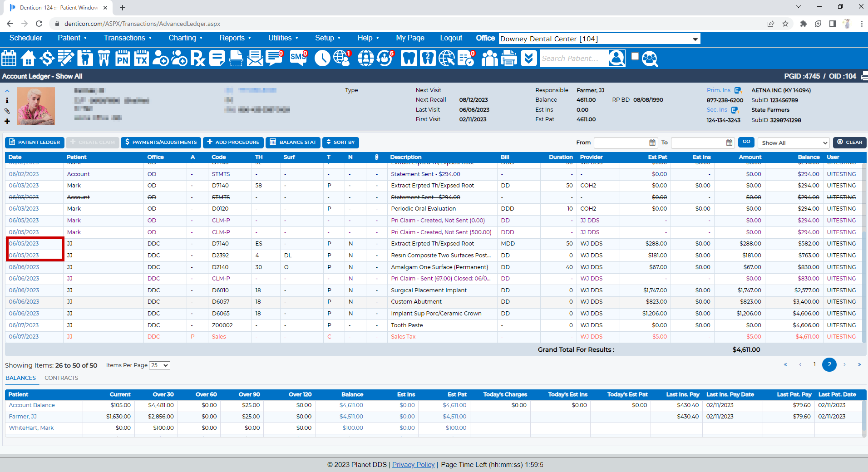The height and width of the screenshot is (472, 868).
Task: Expand the Reports menu
Action: [235, 38]
